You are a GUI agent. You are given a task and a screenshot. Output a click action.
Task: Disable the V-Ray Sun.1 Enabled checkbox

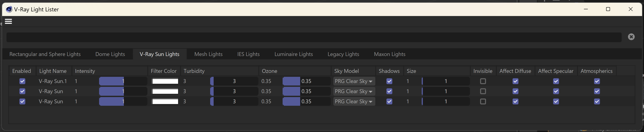[22, 81]
